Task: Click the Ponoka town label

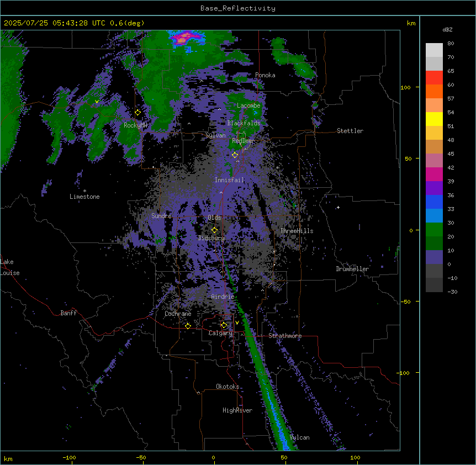Action: coord(265,75)
